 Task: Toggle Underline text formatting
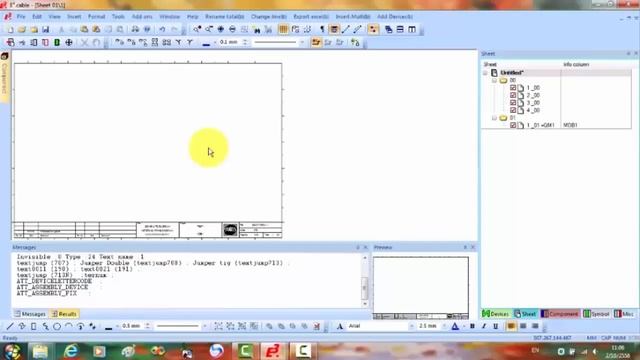coord(496,326)
